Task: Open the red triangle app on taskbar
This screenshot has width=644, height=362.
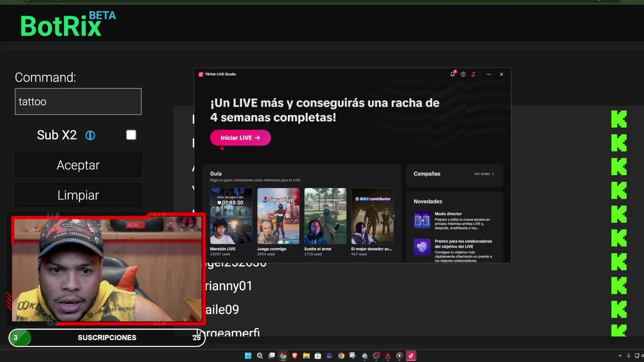Action: click(x=387, y=355)
